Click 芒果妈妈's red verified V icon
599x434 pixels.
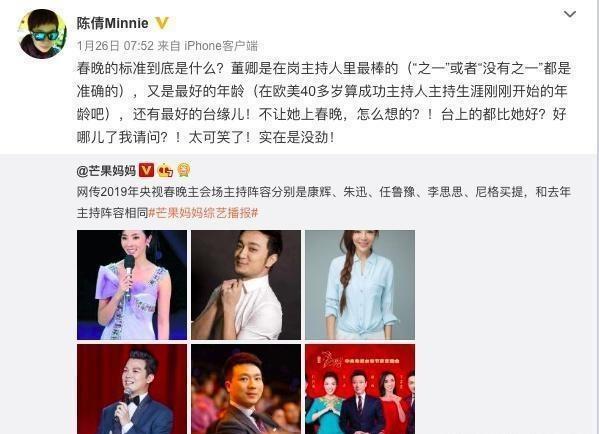click(x=146, y=170)
